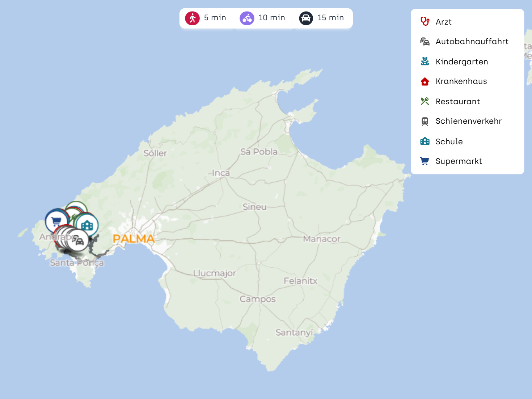
Task: Click the Inca town label
Action: [x=221, y=173]
